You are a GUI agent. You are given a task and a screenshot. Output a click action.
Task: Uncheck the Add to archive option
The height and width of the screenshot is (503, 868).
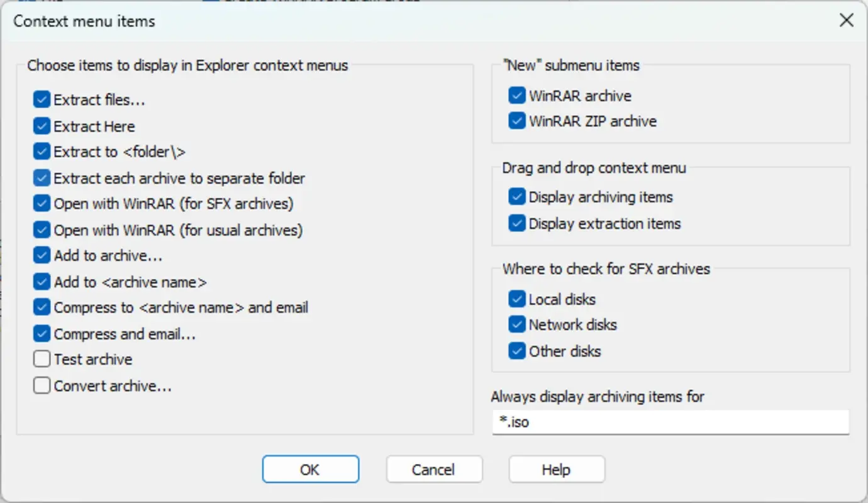pyautogui.click(x=41, y=255)
